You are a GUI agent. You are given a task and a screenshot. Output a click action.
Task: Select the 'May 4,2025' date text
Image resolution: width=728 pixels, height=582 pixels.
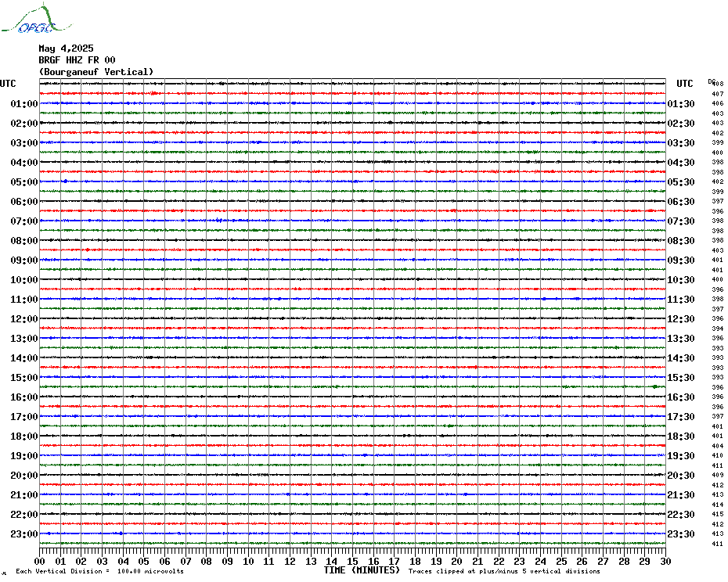pos(66,48)
